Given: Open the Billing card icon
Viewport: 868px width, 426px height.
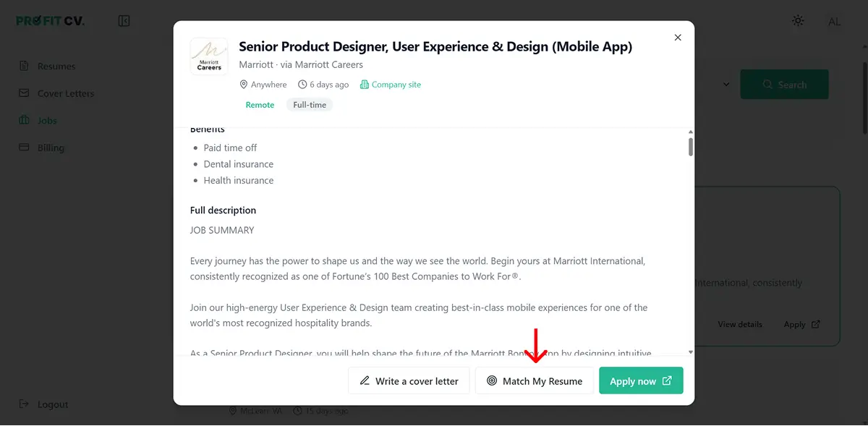Looking at the screenshot, I should coord(24,148).
